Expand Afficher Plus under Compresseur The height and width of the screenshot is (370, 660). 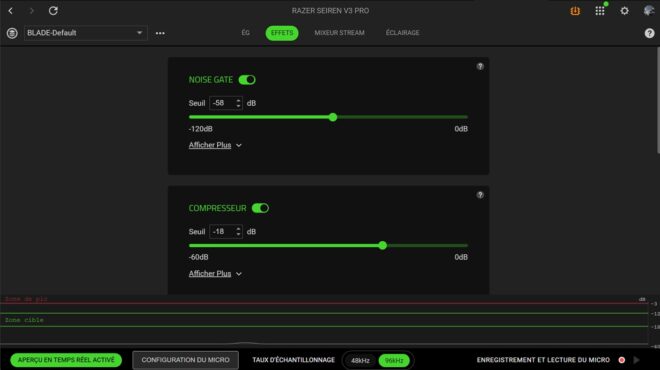click(215, 274)
